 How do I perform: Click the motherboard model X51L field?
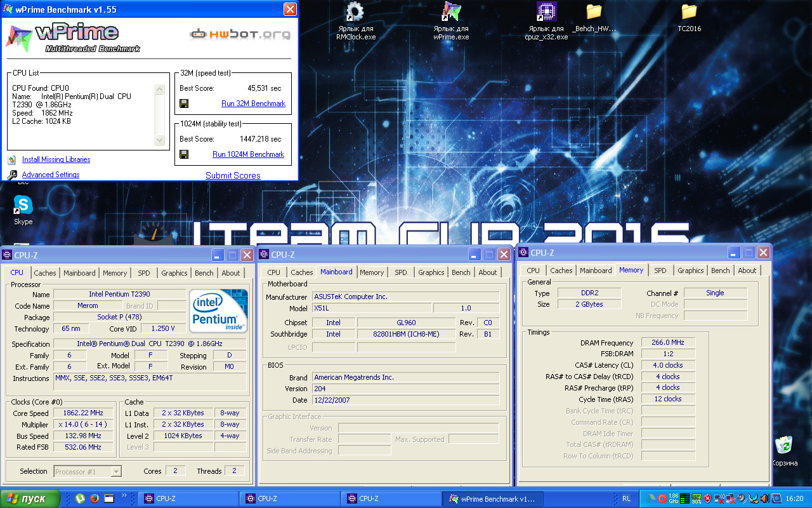point(372,308)
